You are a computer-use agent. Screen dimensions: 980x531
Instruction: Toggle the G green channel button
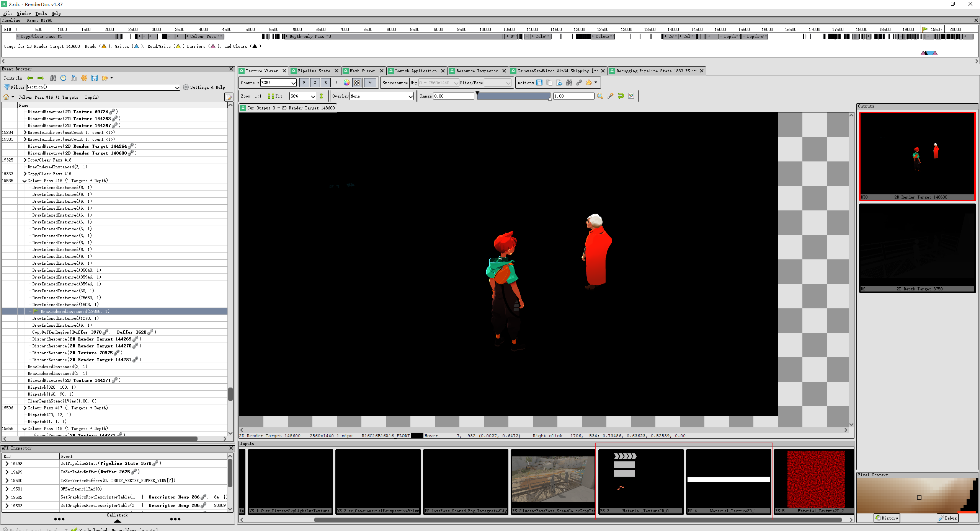315,83
